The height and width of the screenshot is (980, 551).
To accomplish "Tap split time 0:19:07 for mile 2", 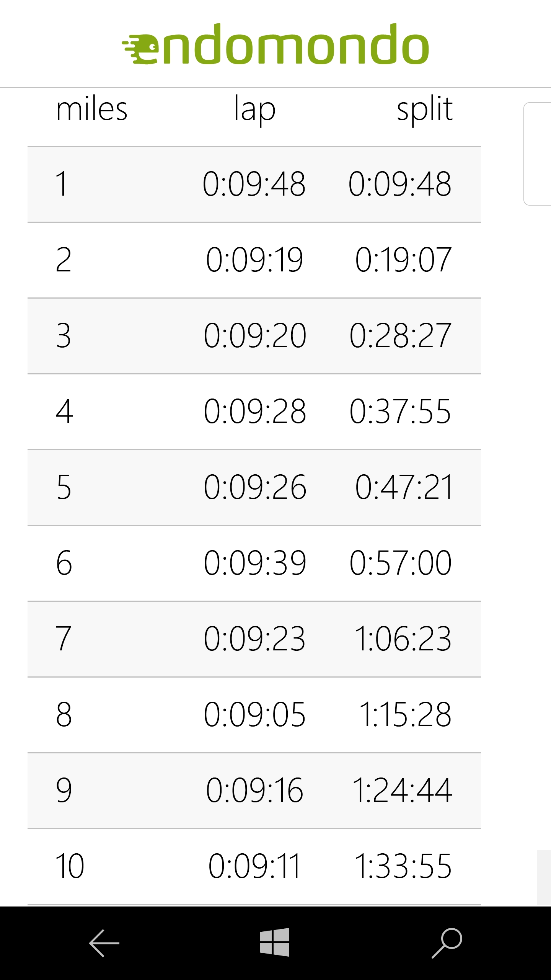I will pos(403,260).
